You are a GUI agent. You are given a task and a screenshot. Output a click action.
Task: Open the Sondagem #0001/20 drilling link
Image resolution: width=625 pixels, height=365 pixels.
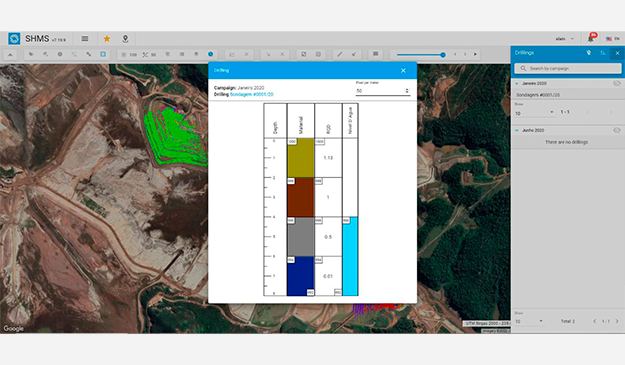[252, 94]
